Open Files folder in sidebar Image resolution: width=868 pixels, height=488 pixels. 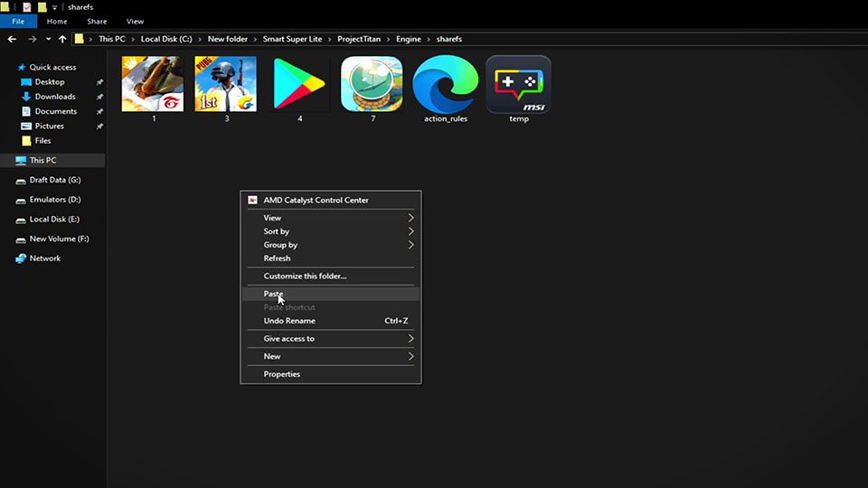click(42, 141)
